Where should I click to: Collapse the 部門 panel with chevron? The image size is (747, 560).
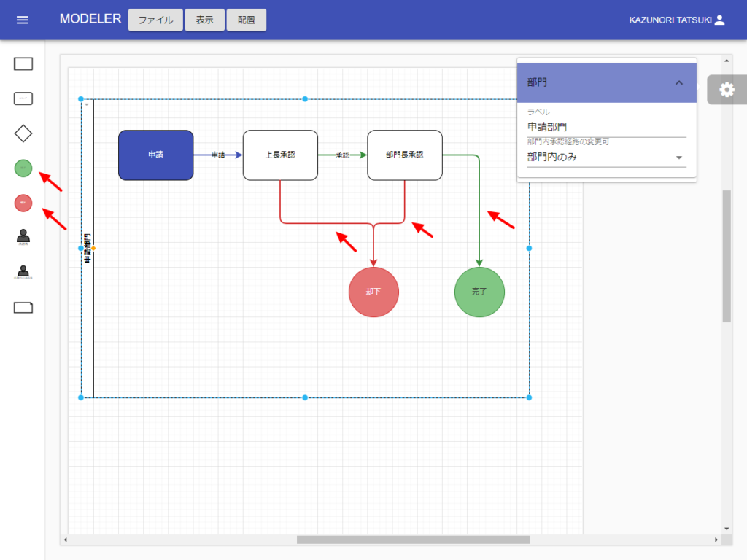point(679,82)
